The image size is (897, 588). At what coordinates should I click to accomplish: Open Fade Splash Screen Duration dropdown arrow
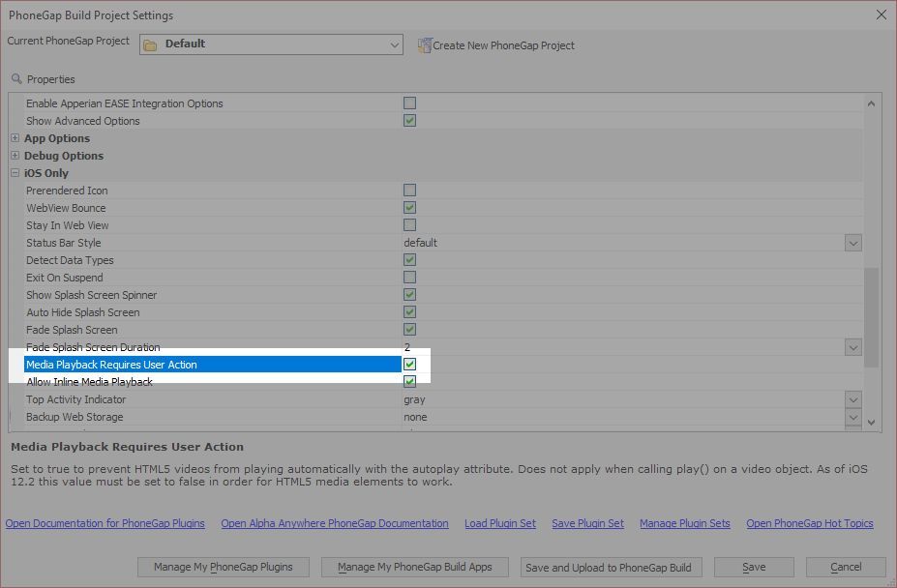point(852,347)
